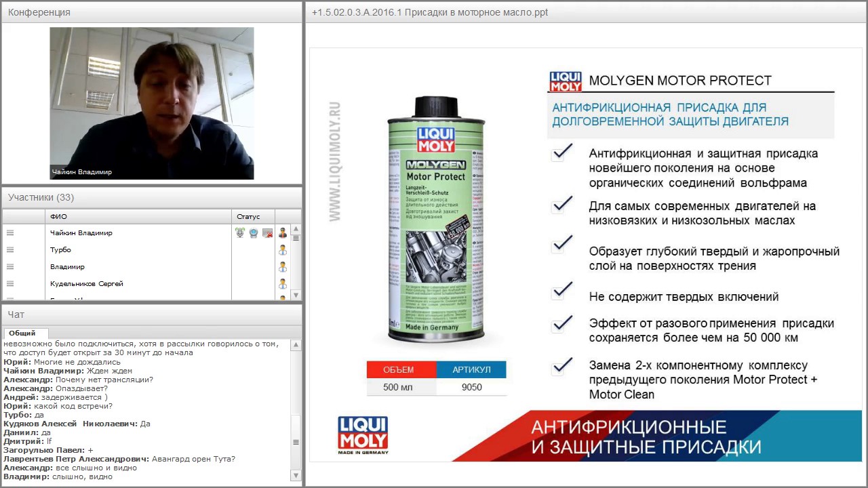Click the checkmark beside 'Эффект от разового применения'

click(x=561, y=323)
